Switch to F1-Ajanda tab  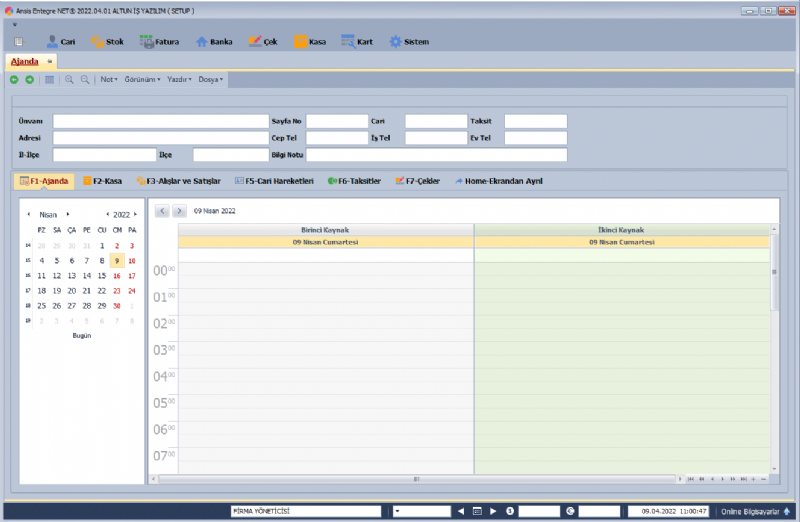[x=44, y=181]
